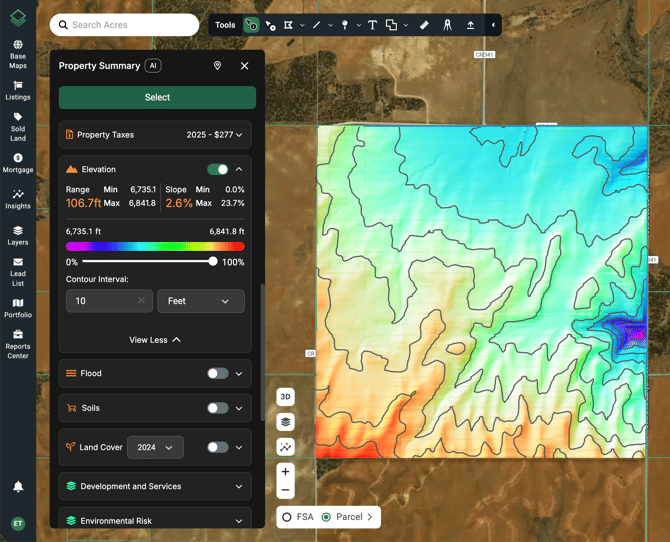Viewport: 670px width, 542px height.
Task: Open the Layers menu in sidebar
Action: tap(18, 235)
